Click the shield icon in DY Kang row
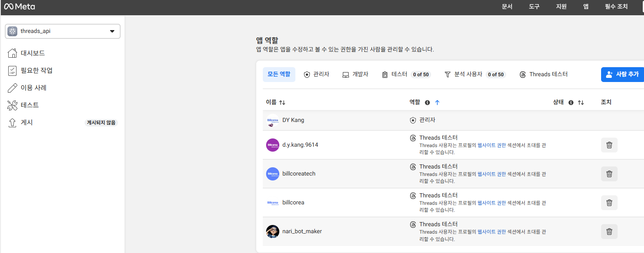Screen dimensions: 644x253 (413, 120)
